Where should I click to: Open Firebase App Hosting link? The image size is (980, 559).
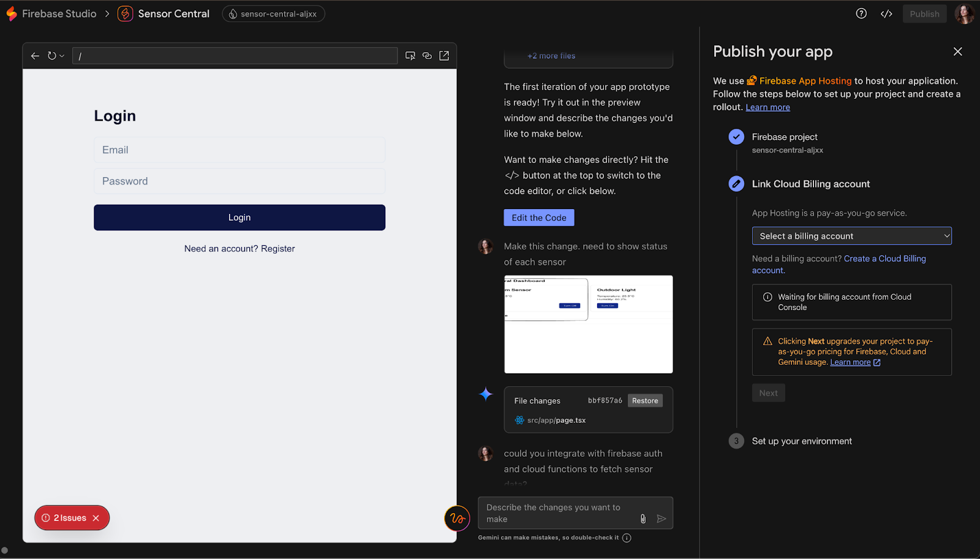(805, 81)
